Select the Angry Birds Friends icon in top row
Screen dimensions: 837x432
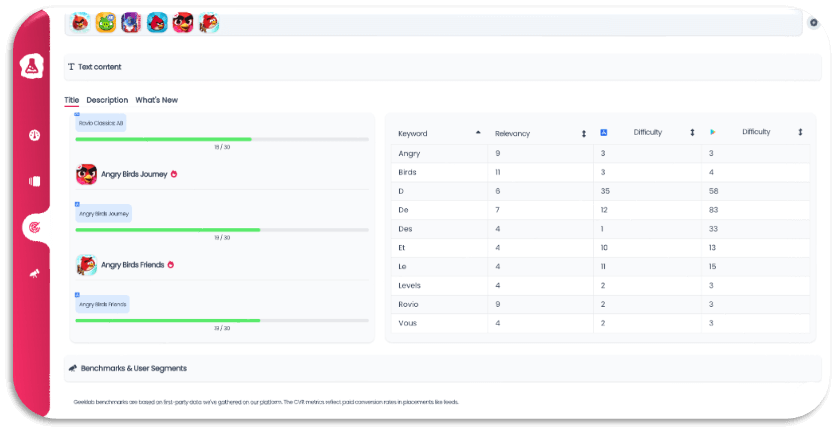209,22
